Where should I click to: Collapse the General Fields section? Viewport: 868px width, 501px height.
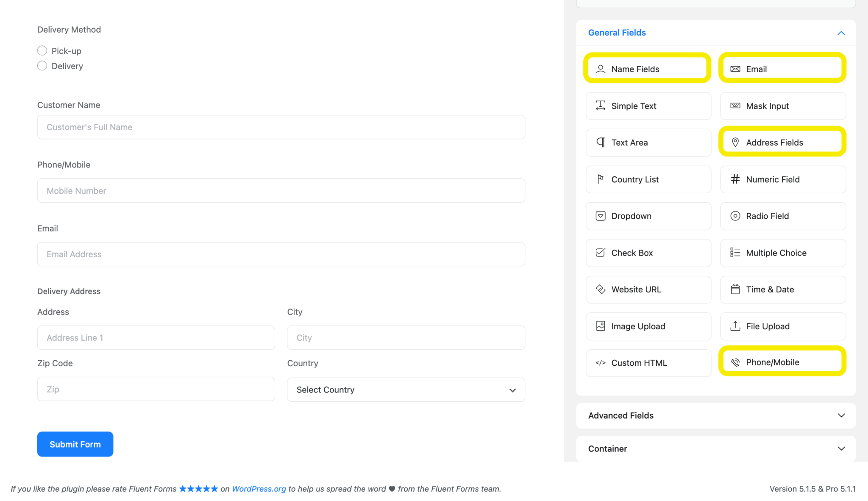click(841, 33)
